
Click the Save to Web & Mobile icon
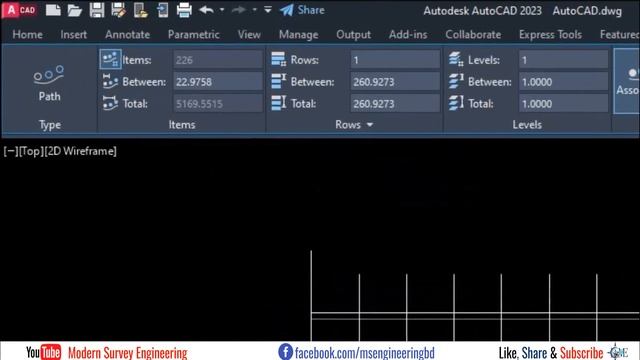[162, 10]
